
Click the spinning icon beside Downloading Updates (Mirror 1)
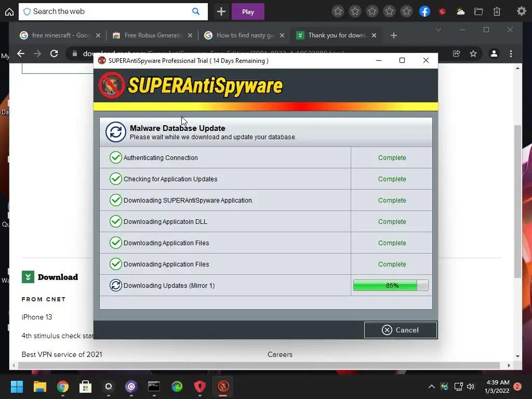point(116,285)
